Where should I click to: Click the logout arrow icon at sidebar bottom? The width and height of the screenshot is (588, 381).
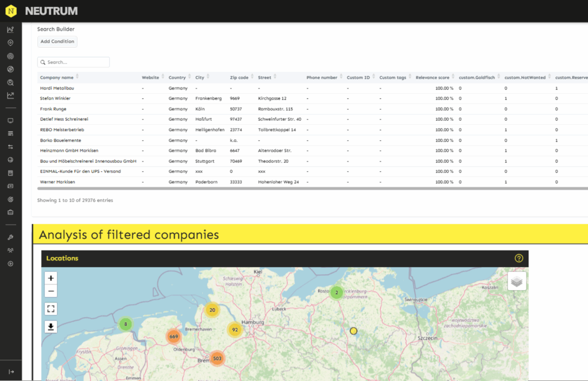point(10,372)
